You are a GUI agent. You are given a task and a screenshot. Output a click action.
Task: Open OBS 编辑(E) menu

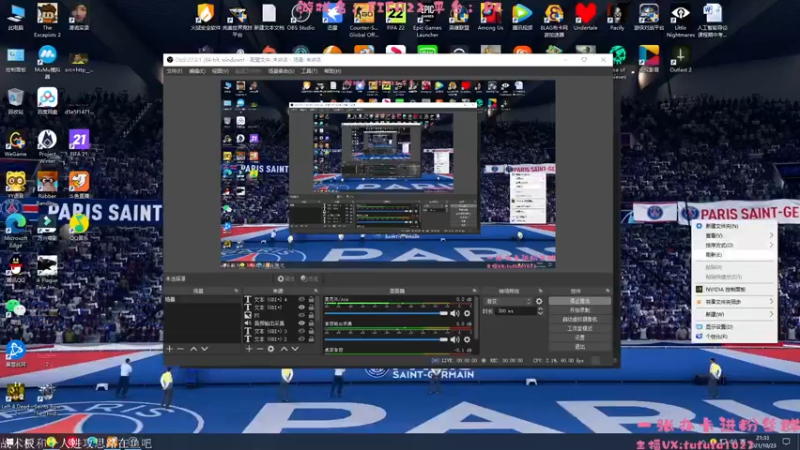pyautogui.click(x=197, y=71)
